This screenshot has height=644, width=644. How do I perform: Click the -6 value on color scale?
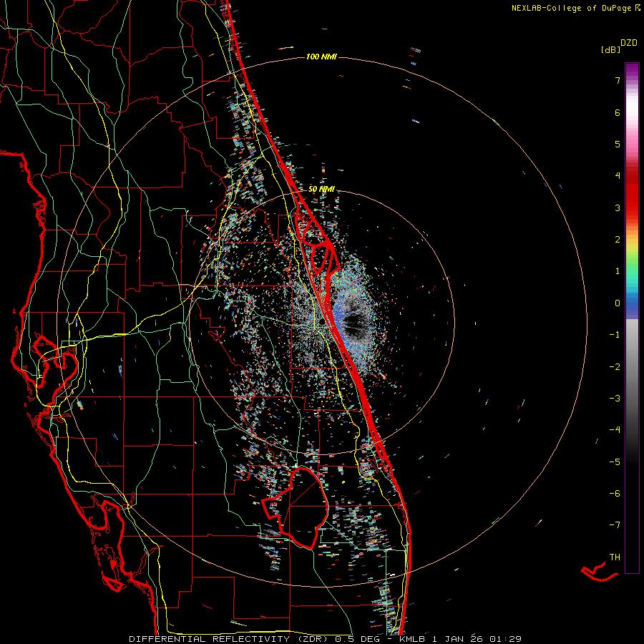point(615,493)
